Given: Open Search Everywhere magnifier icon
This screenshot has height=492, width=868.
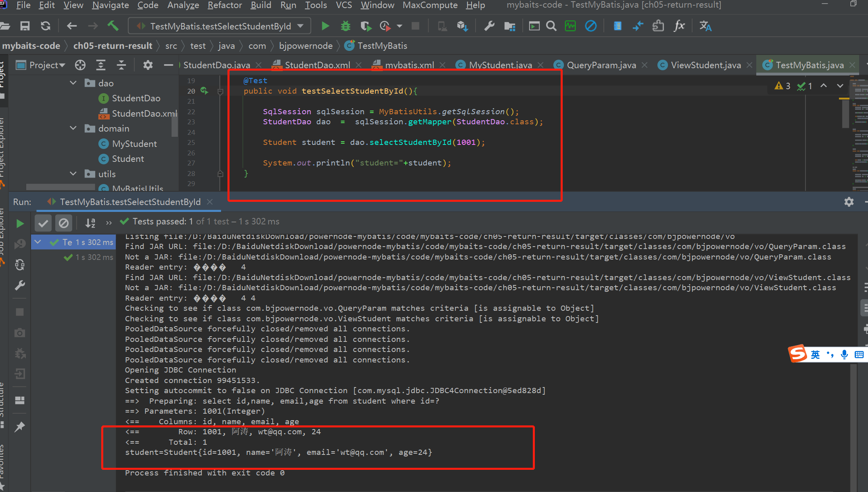Looking at the screenshot, I should coord(551,26).
